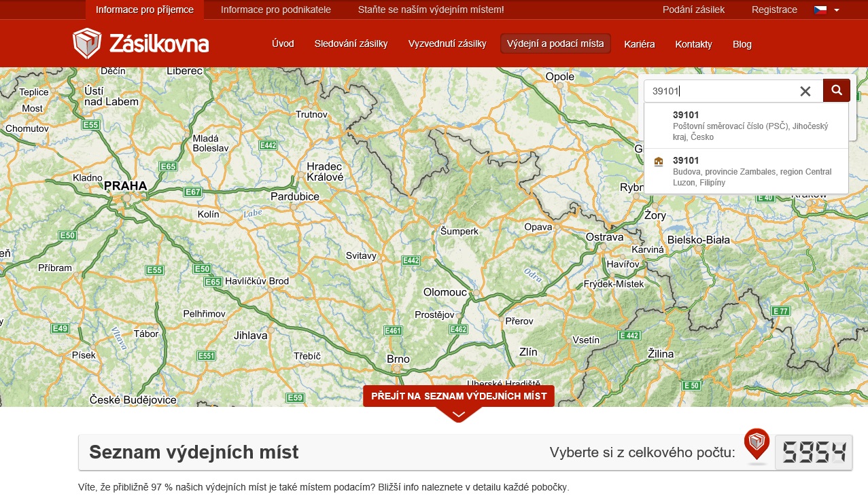Click the Podání zásilek link
The image size is (868, 502).
(693, 10)
